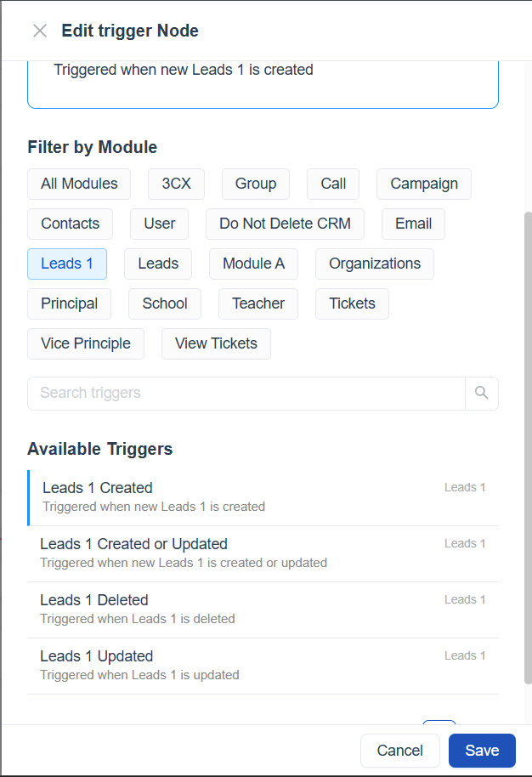The height and width of the screenshot is (777, 532).
Task: Pick the Organizations module filter
Action: [374, 264]
